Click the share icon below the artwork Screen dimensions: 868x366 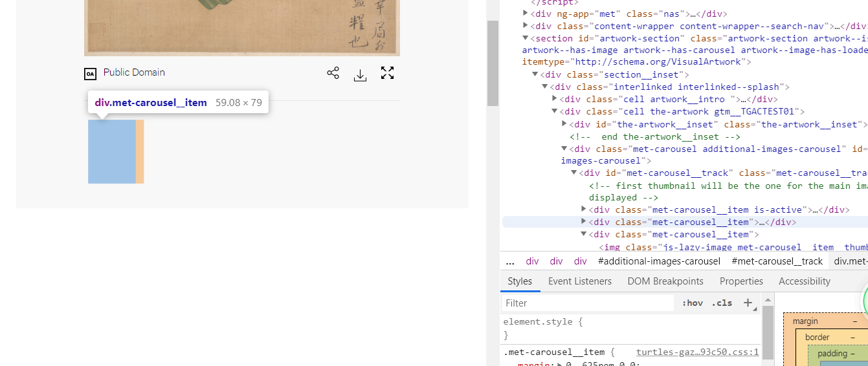(333, 73)
